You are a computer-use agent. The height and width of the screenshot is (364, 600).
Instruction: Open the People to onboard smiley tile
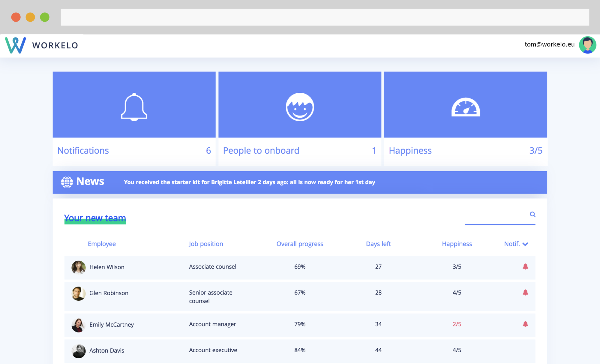click(300, 107)
